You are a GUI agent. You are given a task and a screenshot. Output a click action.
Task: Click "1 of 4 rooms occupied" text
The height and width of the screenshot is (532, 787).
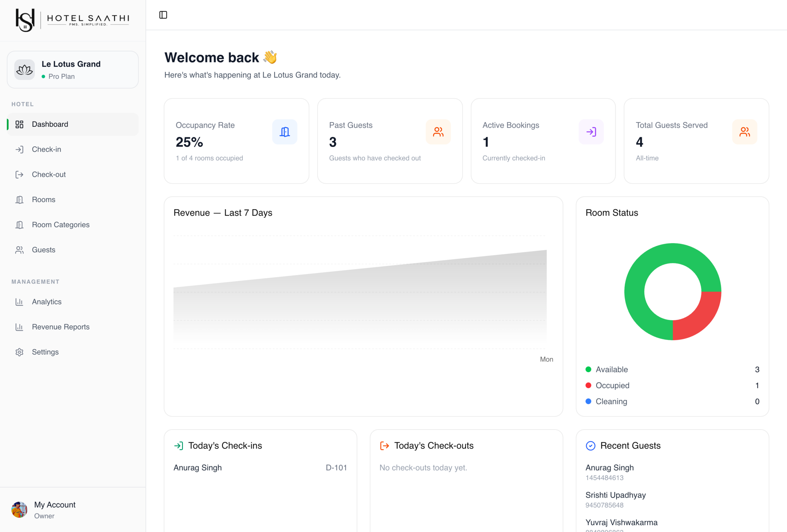(x=209, y=158)
